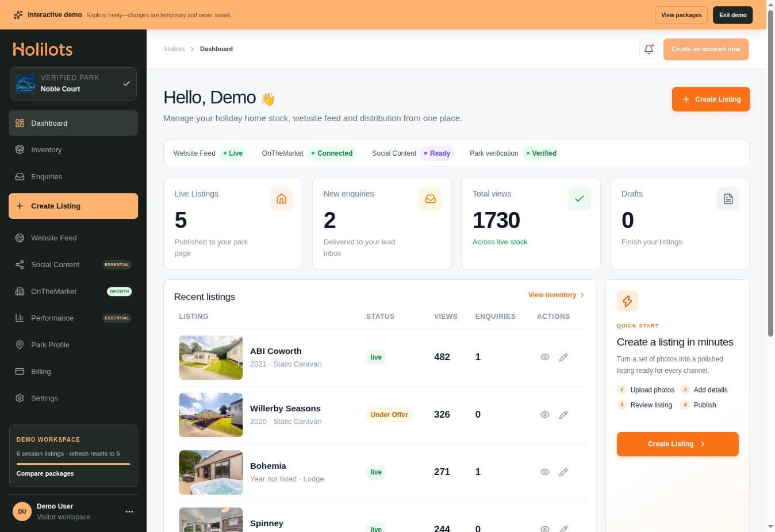Open Bohemia hot tub lodge thumbnail
Image resolution: width=775 pixels, height=532 pixels.
pyautogui.click(x=211, y=472)
